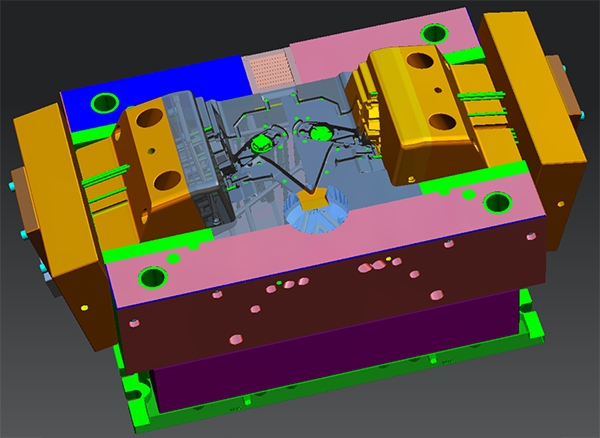Select the grid-textured pink insert on top
Image resolution: width=600 pixels, height=438 pixels.
271,70
